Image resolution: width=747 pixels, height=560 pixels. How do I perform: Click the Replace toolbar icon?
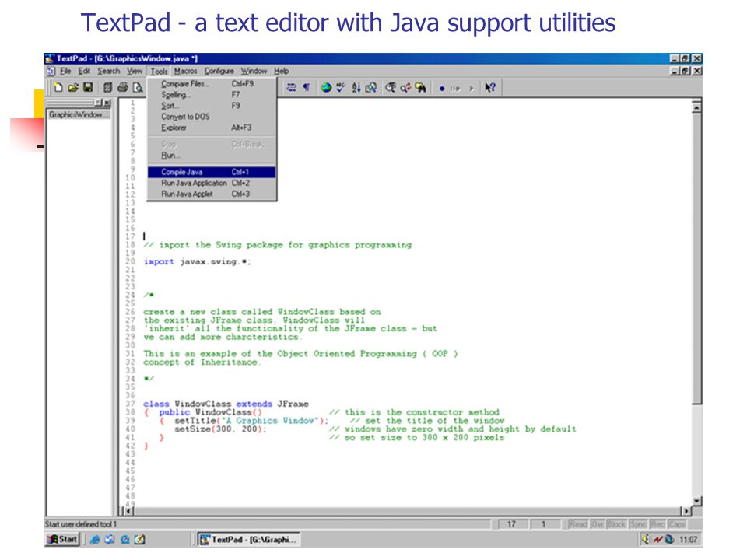tap(405, 88)
